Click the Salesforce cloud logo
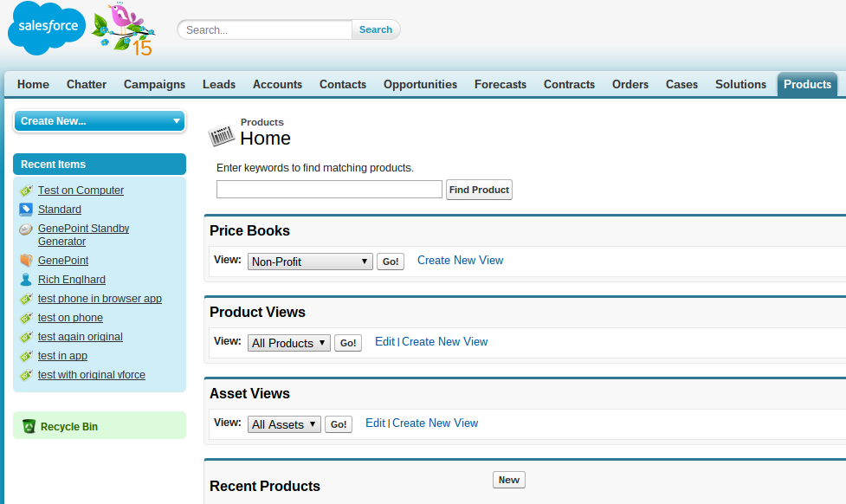The height and width of the screenshot is (504, 846). click(47, 28)
